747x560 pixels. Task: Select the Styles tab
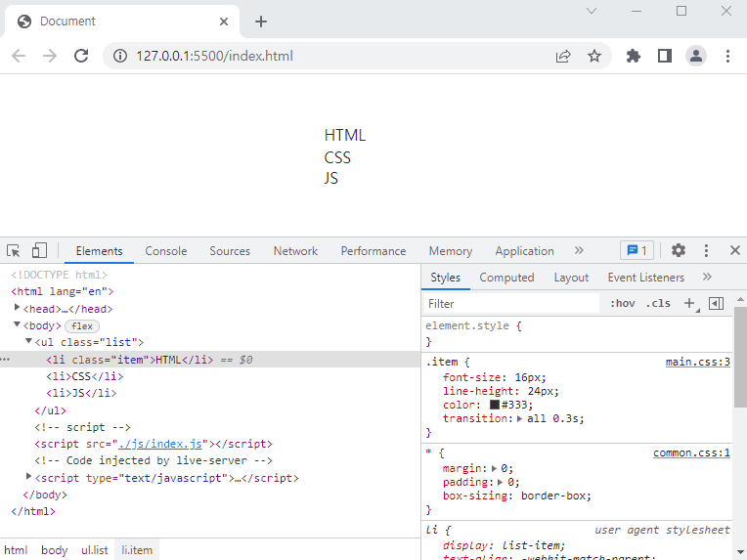(x=445, y=278)
